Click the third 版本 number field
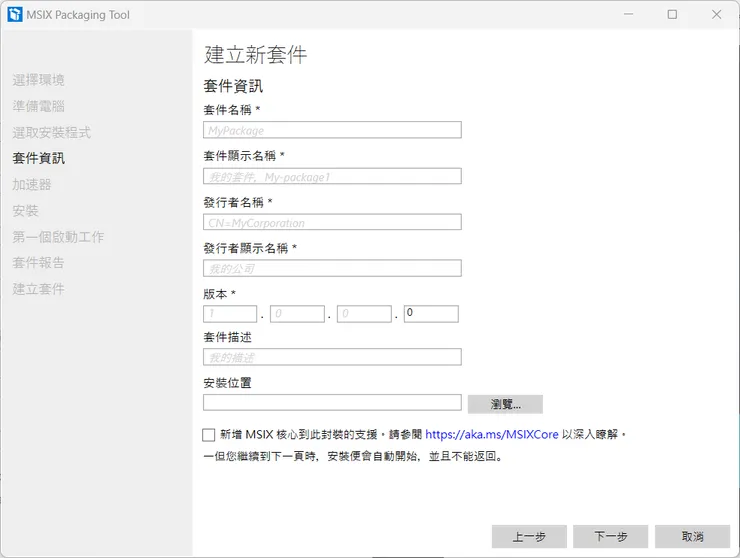740x558 pixels. 364,314
